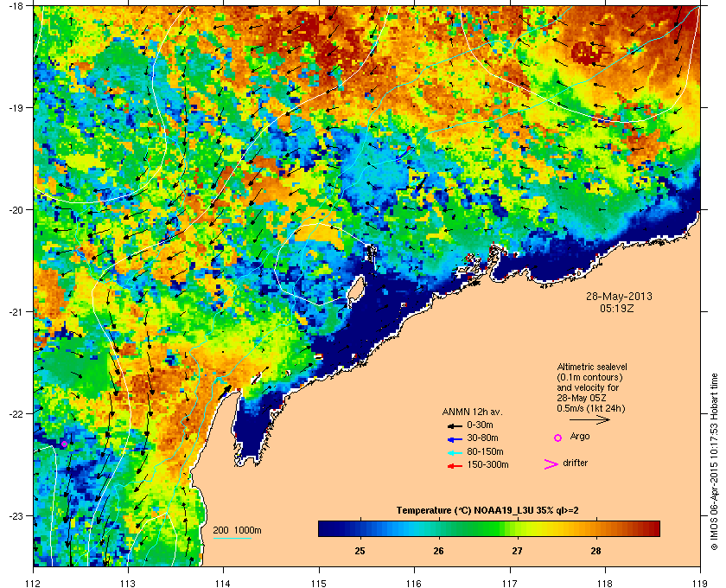Click the blue 30-80m arrow legend icon
Image resolution: width=726 pixels, height=588 pixels.
pyautogui.click(x=455, y=439)
